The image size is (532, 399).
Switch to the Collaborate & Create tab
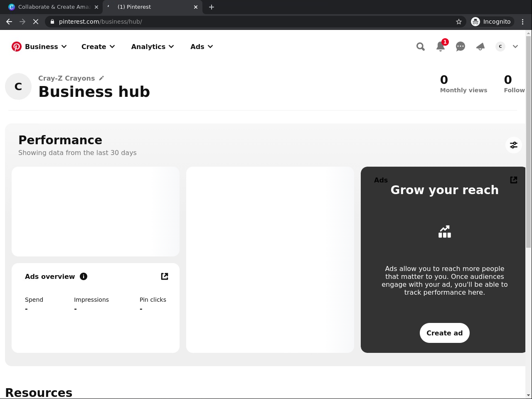pyautogui.click(x=54, y=7)
